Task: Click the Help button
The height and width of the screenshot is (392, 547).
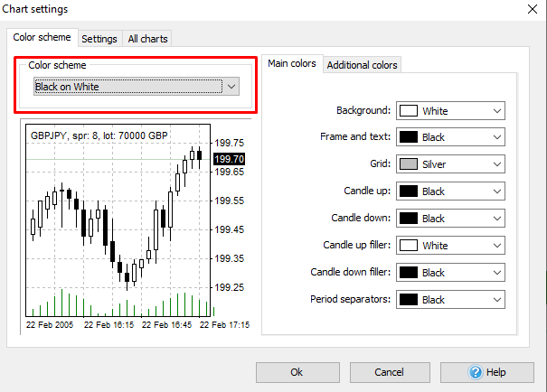Action: coord(486,372)
